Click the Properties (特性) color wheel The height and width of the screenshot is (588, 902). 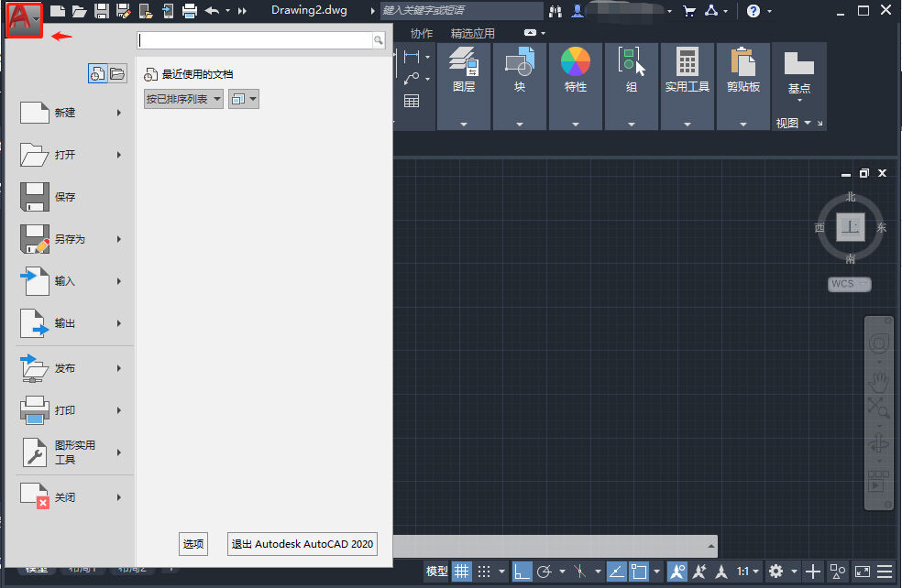click(x=576, y=62)
